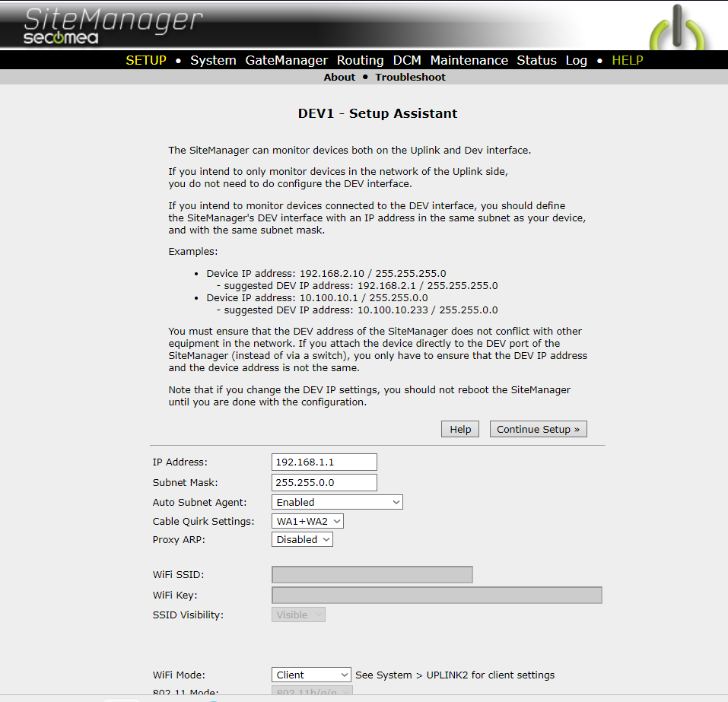Open the System menu
The width and height of the screenshot is (728, 702).
coord(213,60)
